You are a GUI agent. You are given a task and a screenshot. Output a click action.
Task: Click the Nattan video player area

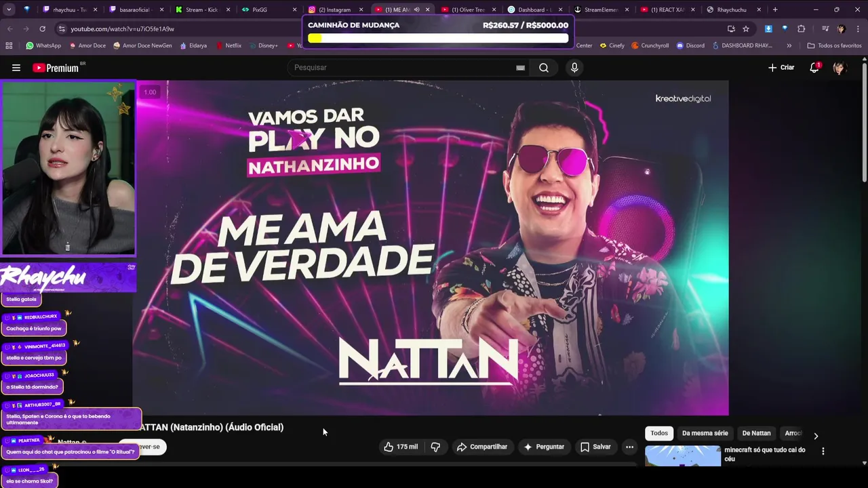click(431, 248)
